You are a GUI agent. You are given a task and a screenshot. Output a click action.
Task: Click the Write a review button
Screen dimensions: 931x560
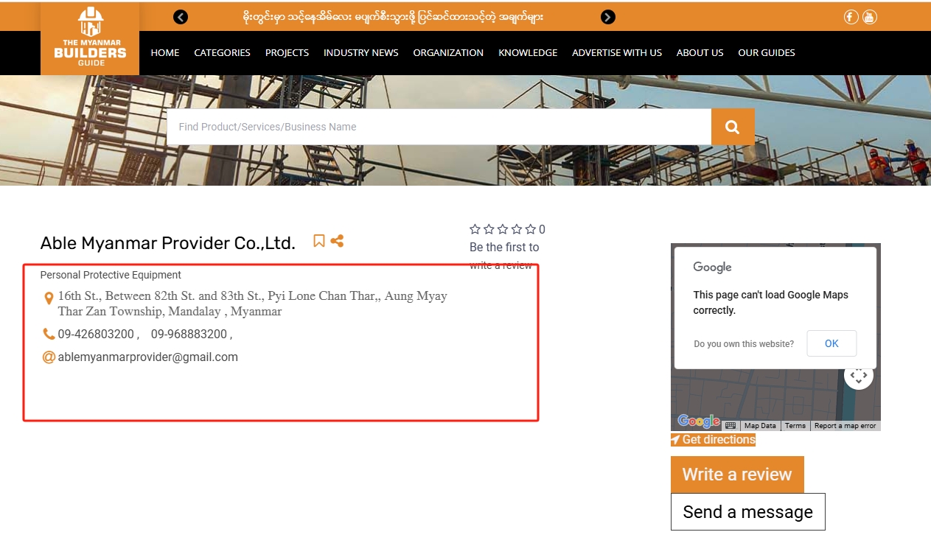(x=737, y=475)
